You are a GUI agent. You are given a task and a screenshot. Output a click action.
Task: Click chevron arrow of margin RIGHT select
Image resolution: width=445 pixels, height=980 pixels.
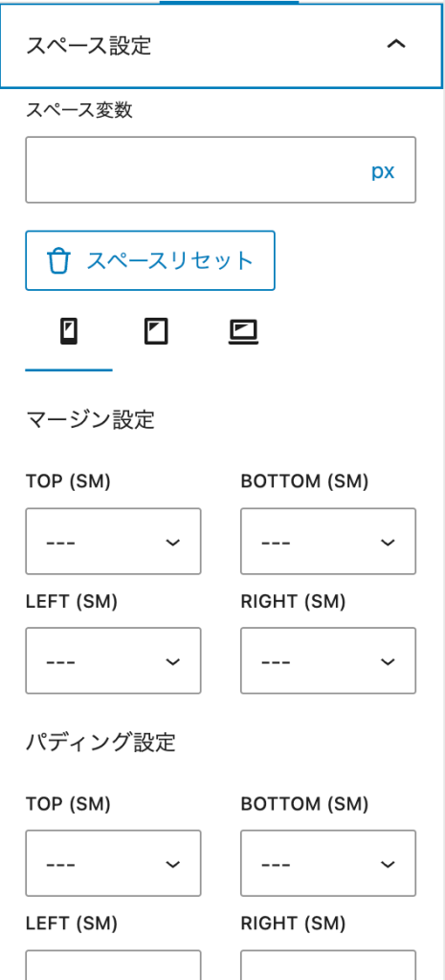(x=388, y=661)
